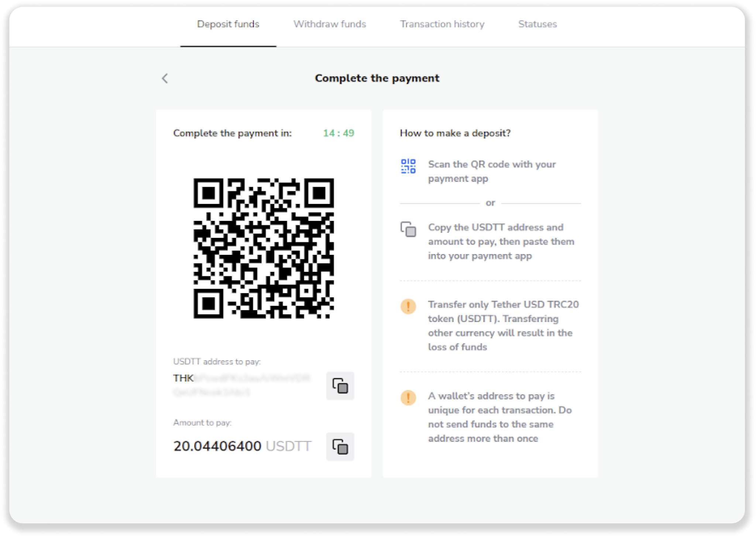The image size is (756, 537).
Task: Click the payment countdown timer
Action: tap(339, 133)
